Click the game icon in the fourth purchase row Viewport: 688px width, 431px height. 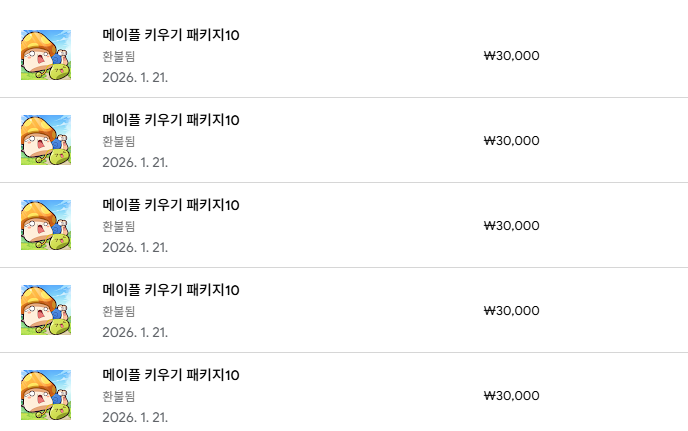[46, 310]
